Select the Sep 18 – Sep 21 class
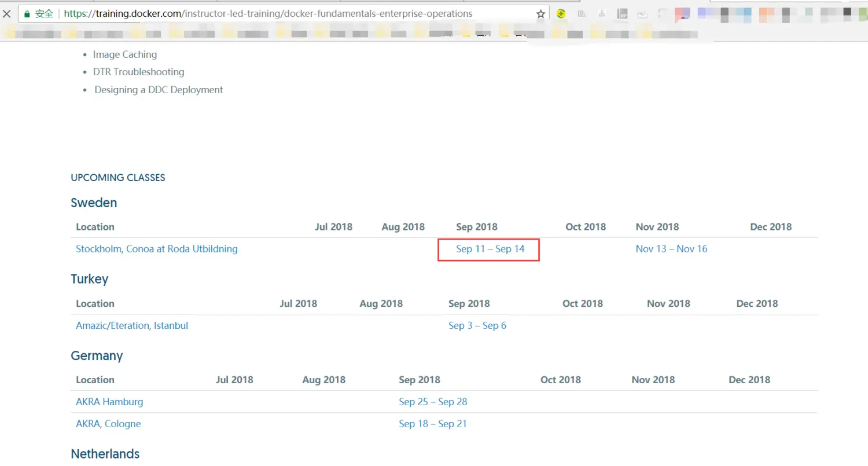Viewport: 868px width, 466px height. click(x=433, y=424)
